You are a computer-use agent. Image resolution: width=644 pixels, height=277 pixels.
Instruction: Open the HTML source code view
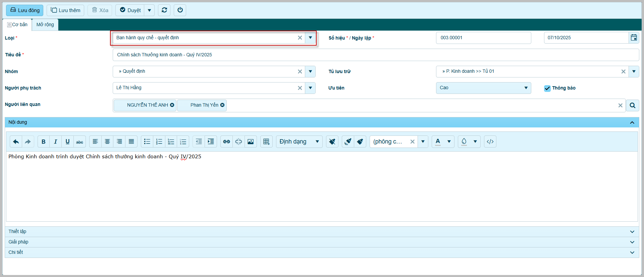tap(490, 142)
